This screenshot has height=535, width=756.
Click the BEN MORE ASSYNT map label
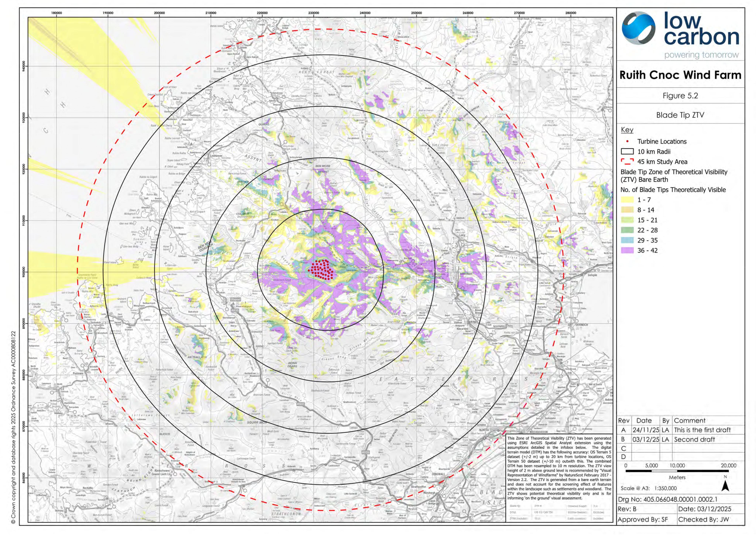[x=323, y=169]
